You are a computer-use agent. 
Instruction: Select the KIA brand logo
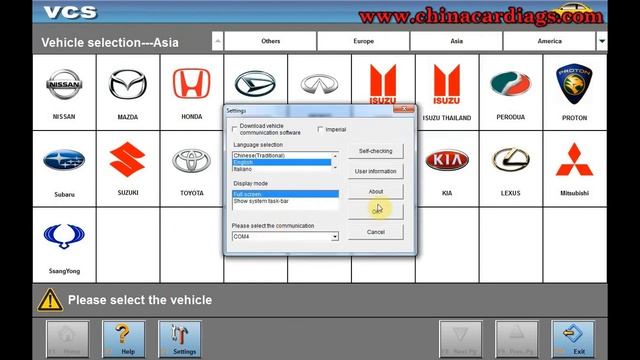tap(447, 160)
